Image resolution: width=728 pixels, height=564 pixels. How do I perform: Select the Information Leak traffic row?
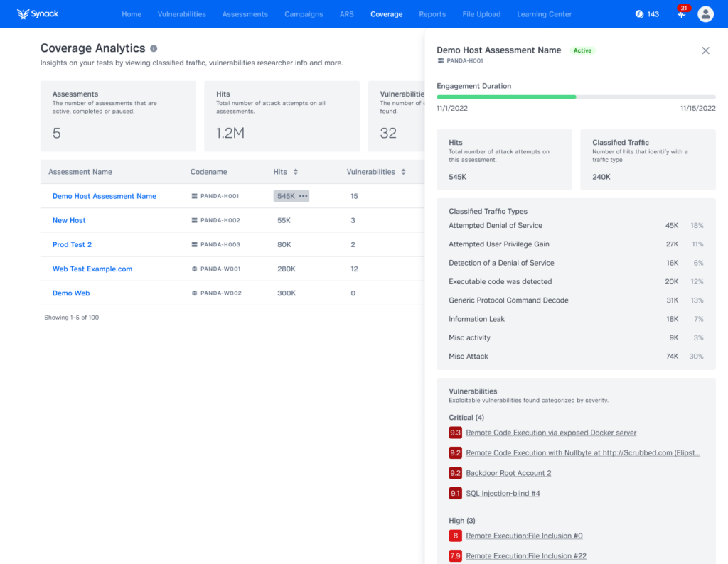pos(576,319)
